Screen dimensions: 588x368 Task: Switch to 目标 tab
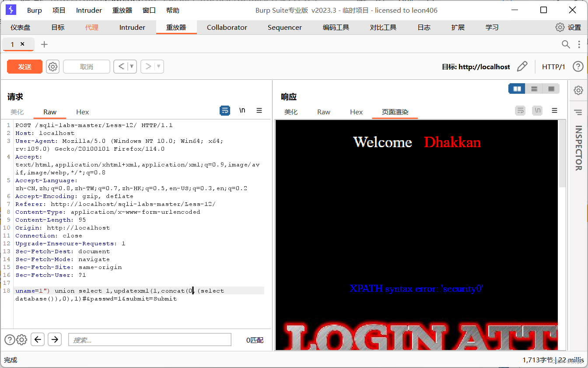click(x=58, y=27)
